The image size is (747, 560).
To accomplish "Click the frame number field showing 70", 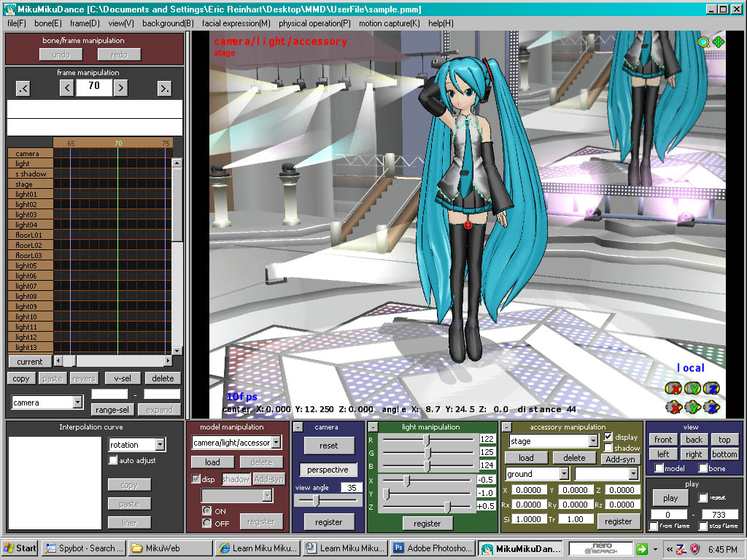I will [x=94, y=87].
